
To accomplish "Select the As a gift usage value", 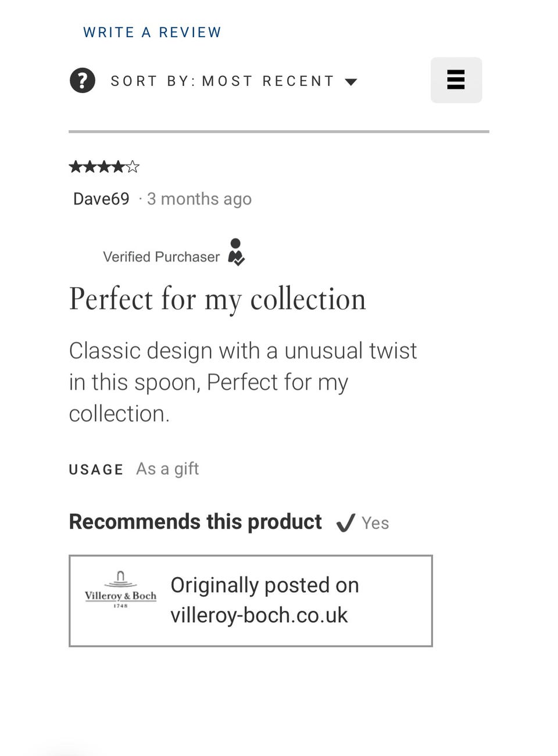I will pyautogui.click(x=167, y=468).
